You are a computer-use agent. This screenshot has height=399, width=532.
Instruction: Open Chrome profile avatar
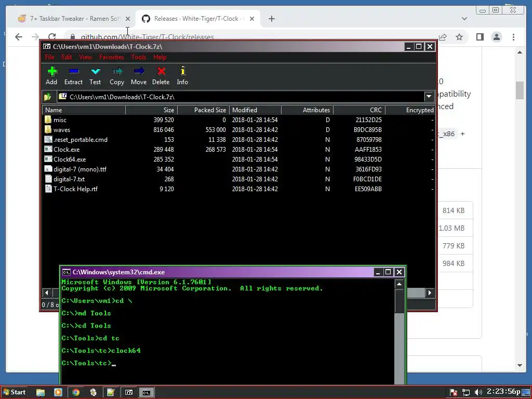(x=497, y=37)
